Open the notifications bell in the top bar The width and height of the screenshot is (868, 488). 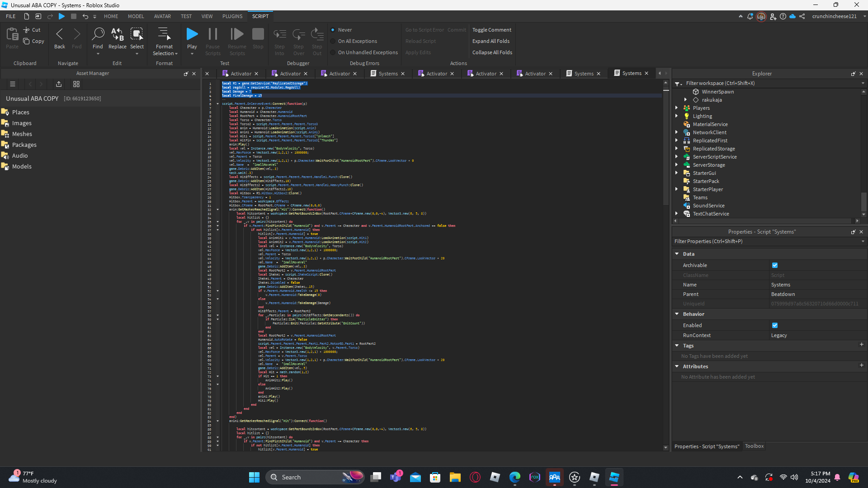pyautogui.click(x=750, y=16)
